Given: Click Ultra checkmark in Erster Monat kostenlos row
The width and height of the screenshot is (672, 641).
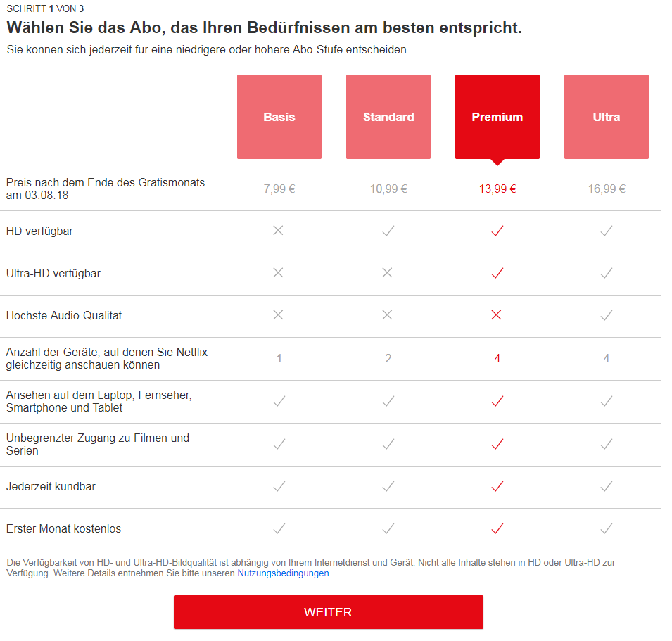Looking at the screenshot, I should click(x=607, y=528).
